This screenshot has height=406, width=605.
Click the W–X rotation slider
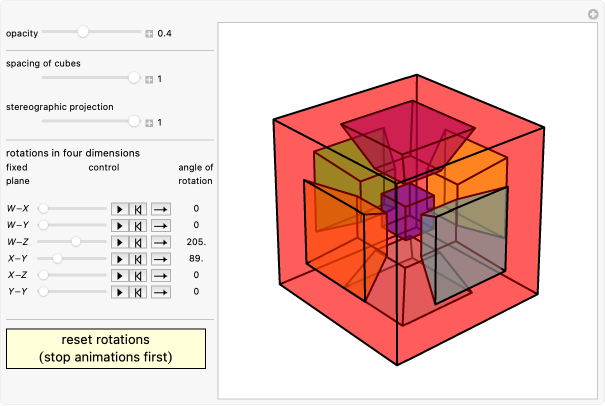pos(72,208)
